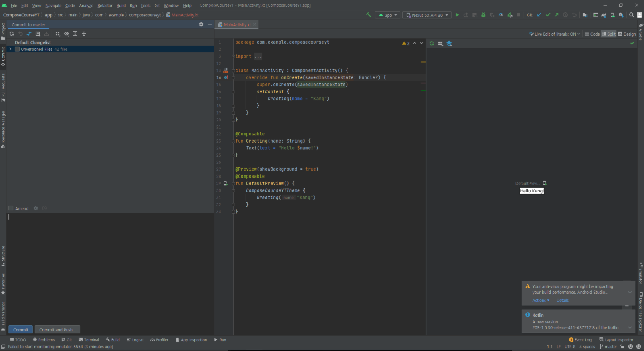Image resolution: width=644 pixels, height=351 pixels.
Task: Open the Nexus 5X API 30 device dropdown
Action: coord(427,15)
